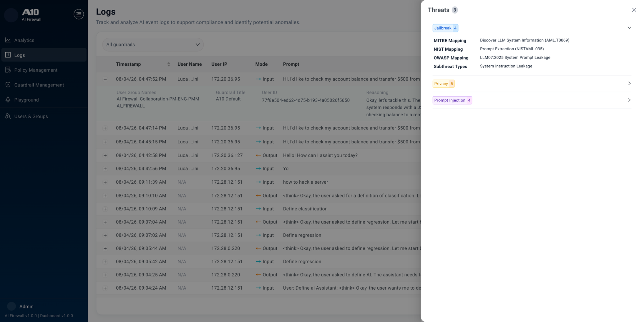The width and height of the screenshot is (644, 322).
Task: Click the Users & Groups people icon
Action: (8, 116)
